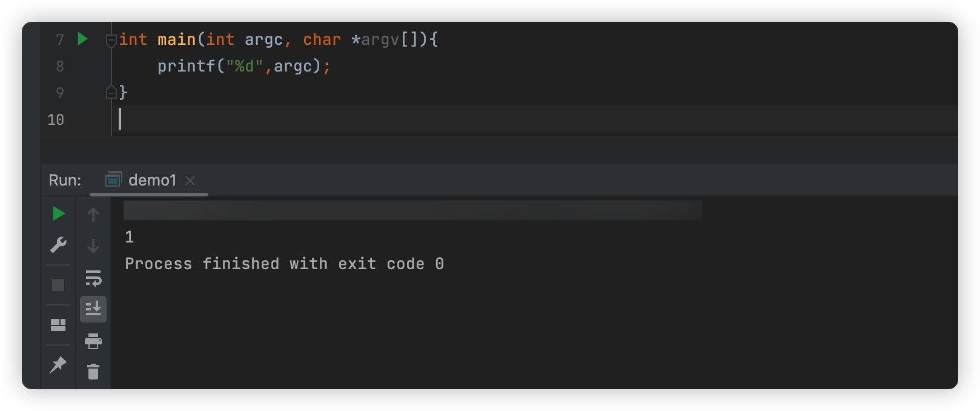The image size is (980, 411).
Task: Print the console output
Action: (x=93, y=341)
